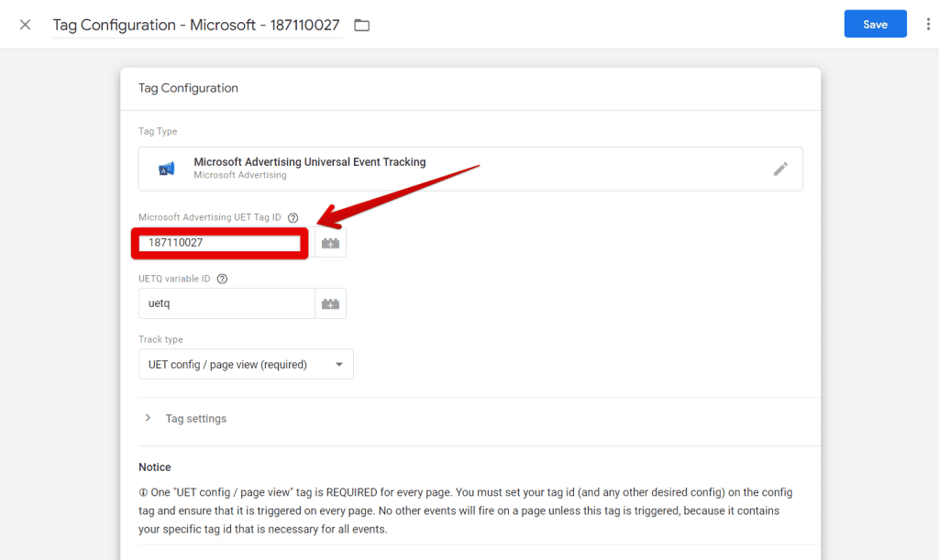Click the folder icon beside the tag name
The width and height of the screenshot is (939, 560).
click(x=362, y=25)
